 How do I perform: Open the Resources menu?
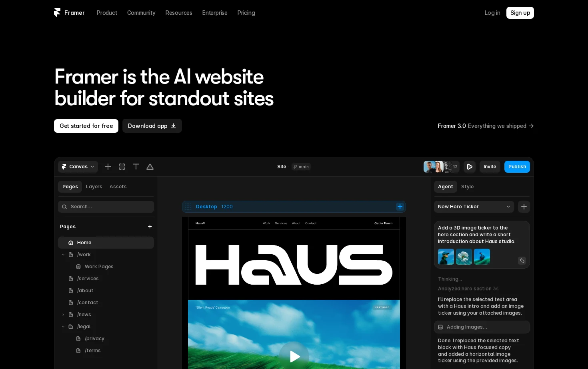[x=179, y=13]
